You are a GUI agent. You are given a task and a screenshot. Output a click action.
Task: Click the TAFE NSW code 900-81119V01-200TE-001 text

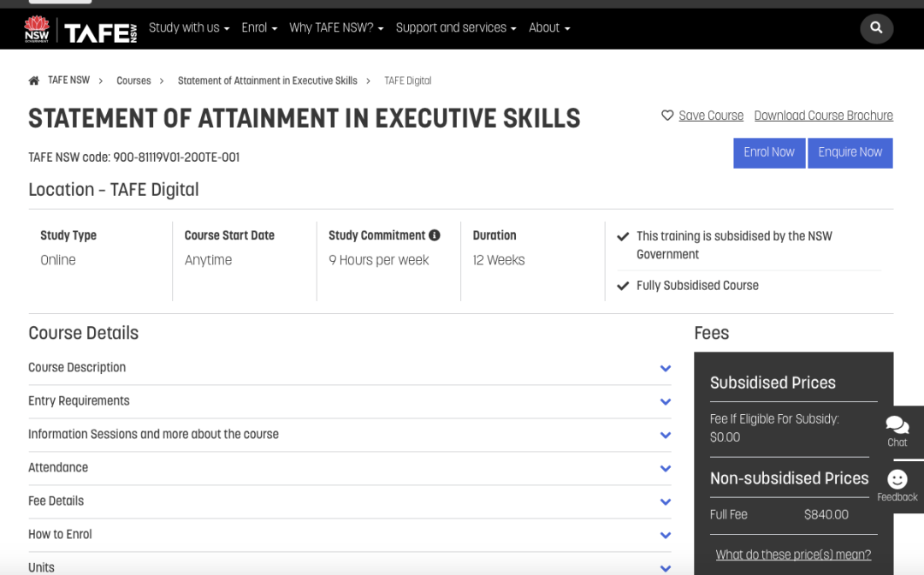(133, 157)
